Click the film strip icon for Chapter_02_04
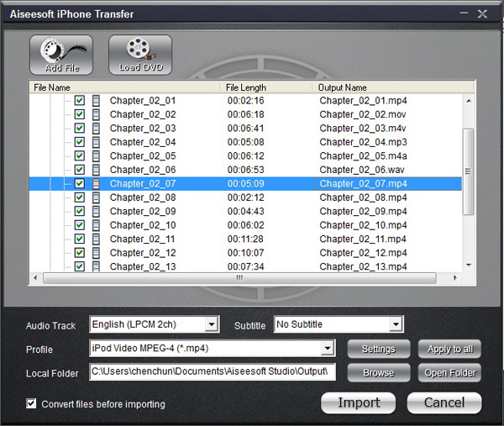 pos(96,142)
